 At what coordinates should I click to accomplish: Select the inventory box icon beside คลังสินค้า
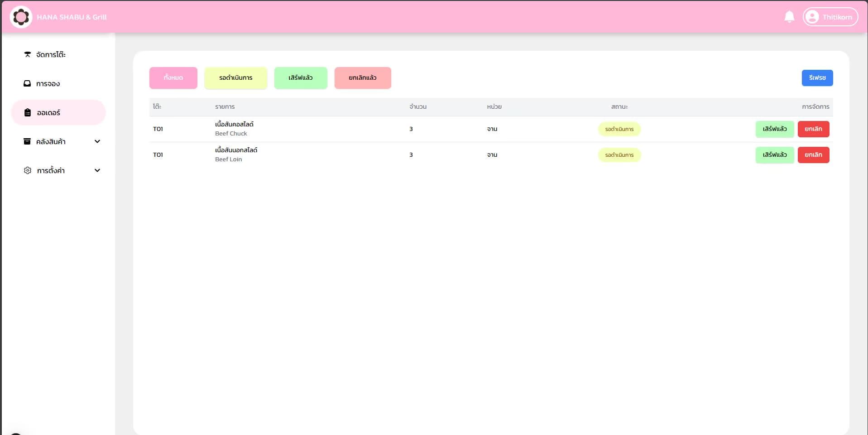click(x=28, y=141)
